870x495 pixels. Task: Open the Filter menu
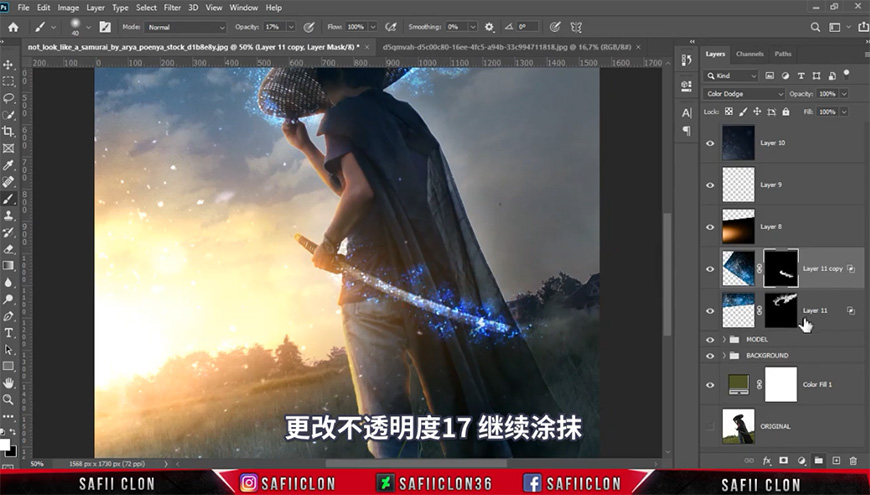(x=172, y=8)
